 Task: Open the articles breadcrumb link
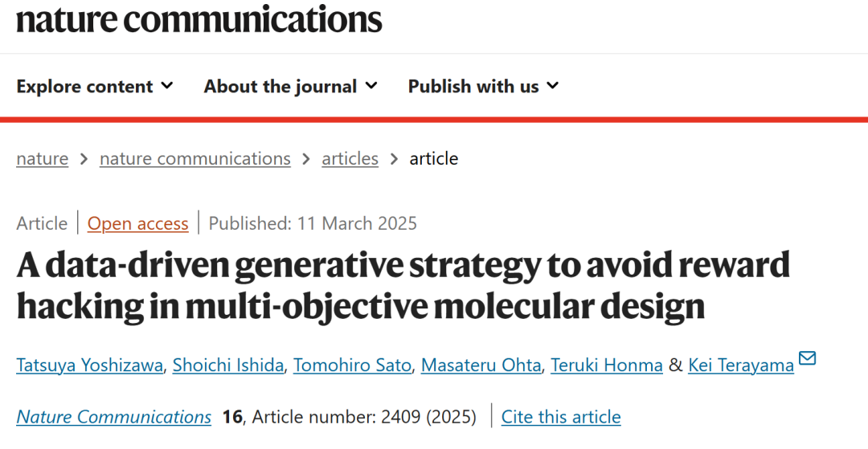click(350, 158)
